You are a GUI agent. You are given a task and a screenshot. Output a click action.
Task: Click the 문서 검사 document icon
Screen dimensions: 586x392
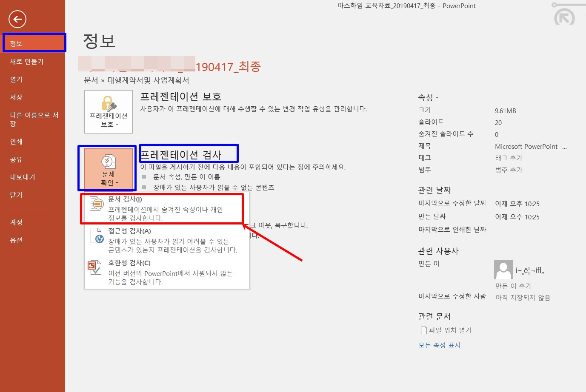click(x=97, y=204)
